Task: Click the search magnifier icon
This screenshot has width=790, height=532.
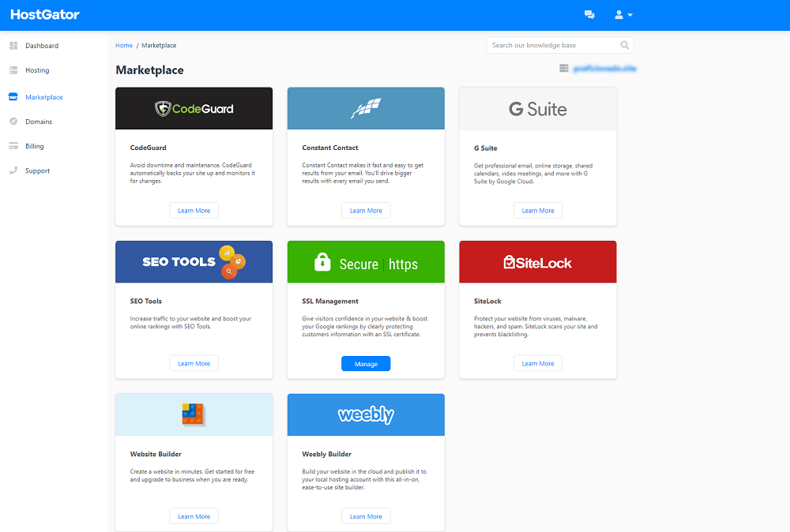Action: pyautogui.click(x=625, y=45)
